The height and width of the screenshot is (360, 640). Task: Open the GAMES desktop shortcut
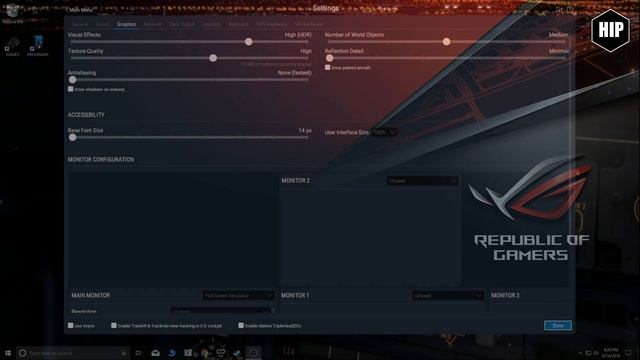point(12,47)
